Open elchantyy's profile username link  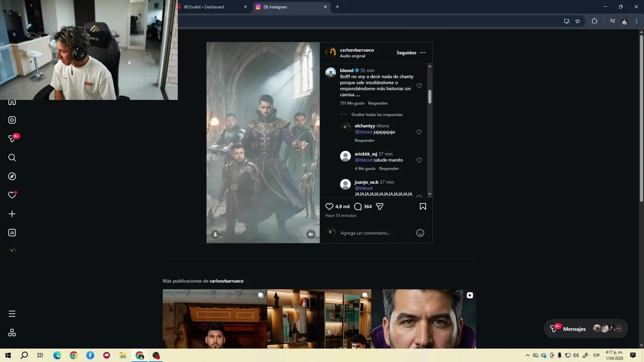pyautogui.click(x=365, y=126)
